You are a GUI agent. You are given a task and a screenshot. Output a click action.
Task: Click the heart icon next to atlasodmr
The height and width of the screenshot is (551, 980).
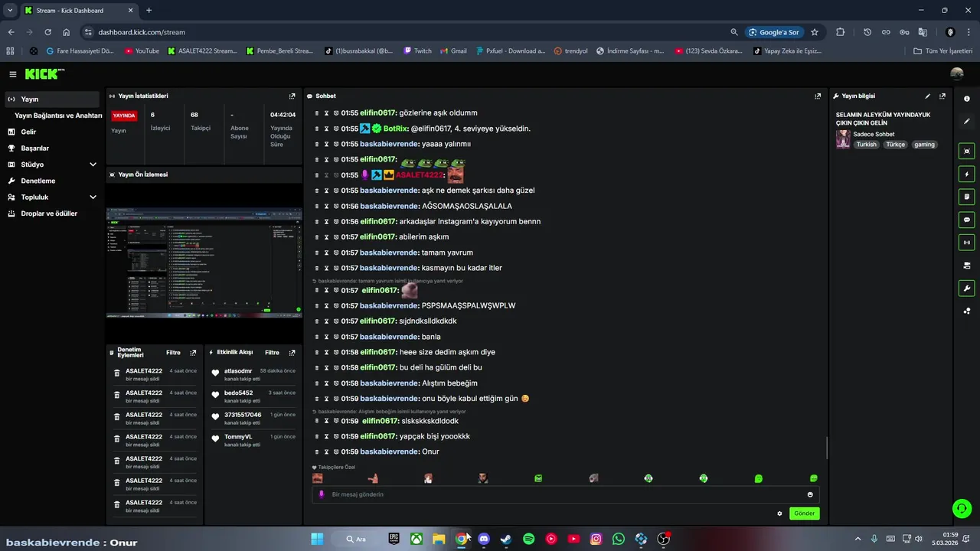[215, 373]
